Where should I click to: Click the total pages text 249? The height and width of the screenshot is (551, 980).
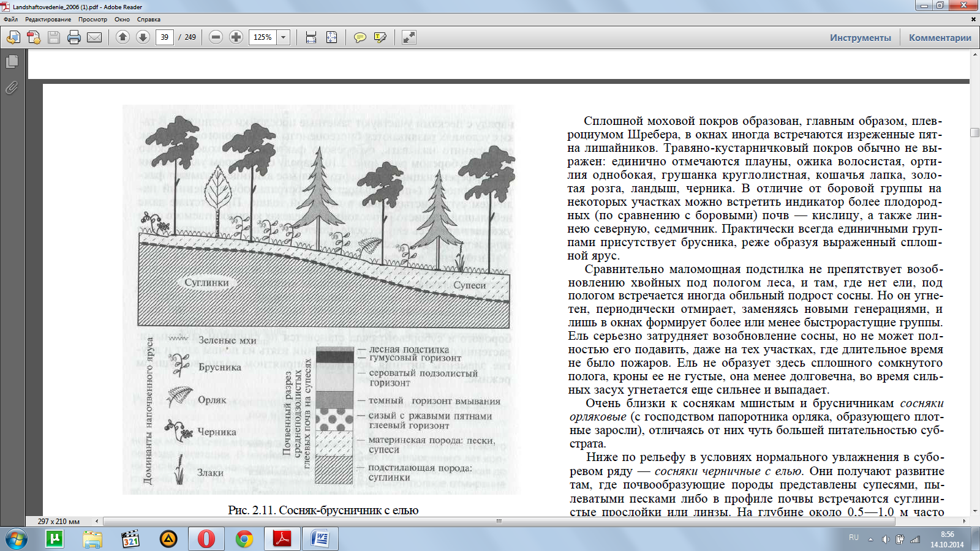click(190, 37)
